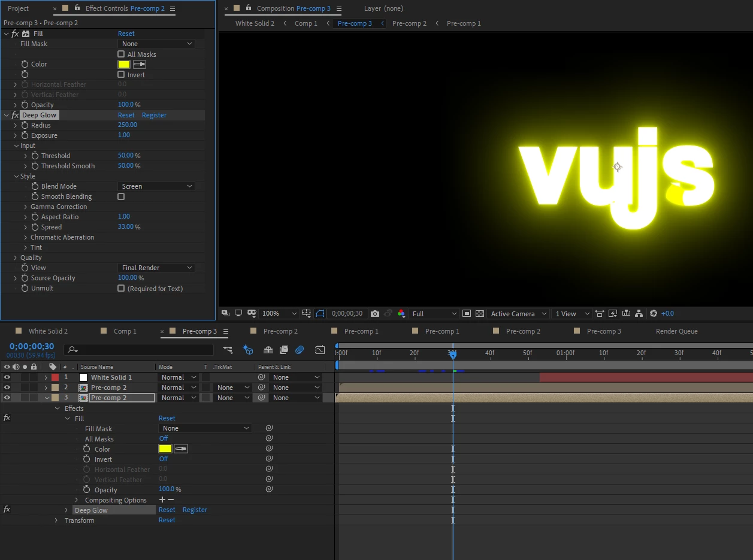753x560 pixels.
Task: Open the Full resolution dropdown
Action: [x=434, y=313]
